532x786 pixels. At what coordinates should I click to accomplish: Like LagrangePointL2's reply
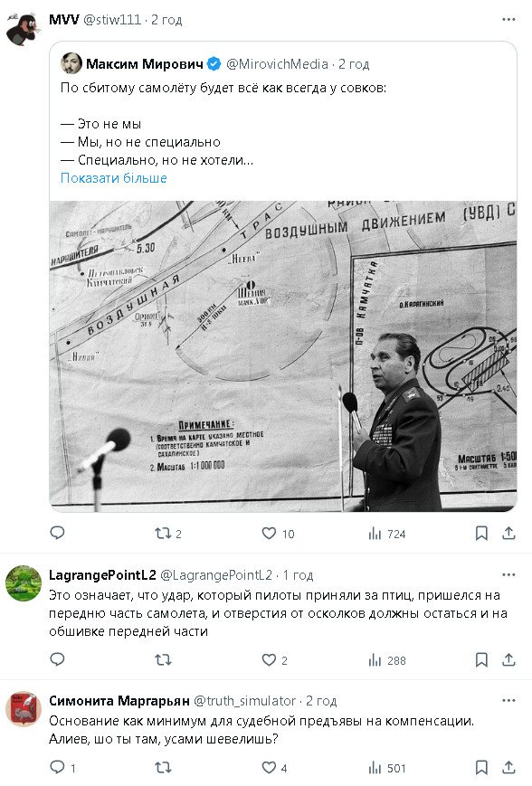point(274,660)
